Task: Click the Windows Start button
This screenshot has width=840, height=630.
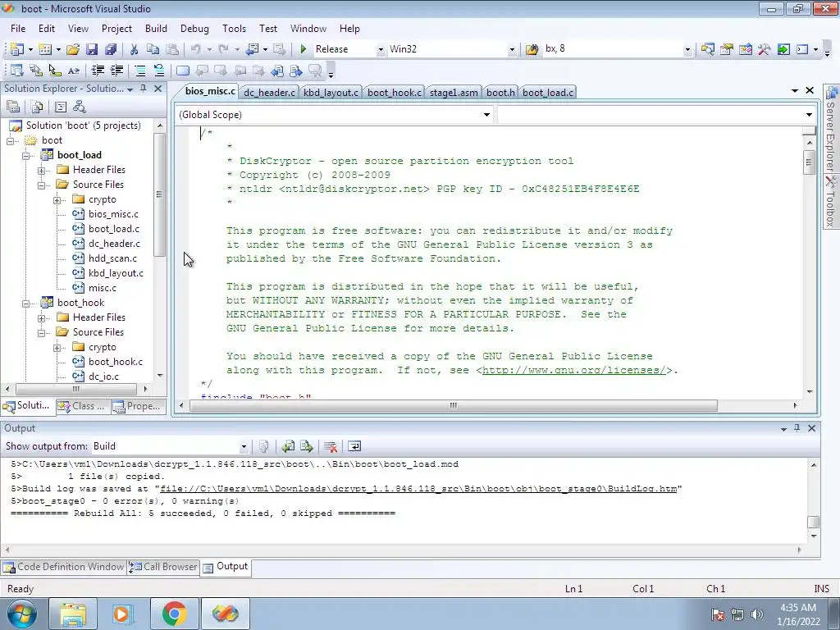Action: pyautogui.click(x=22, y=614)
